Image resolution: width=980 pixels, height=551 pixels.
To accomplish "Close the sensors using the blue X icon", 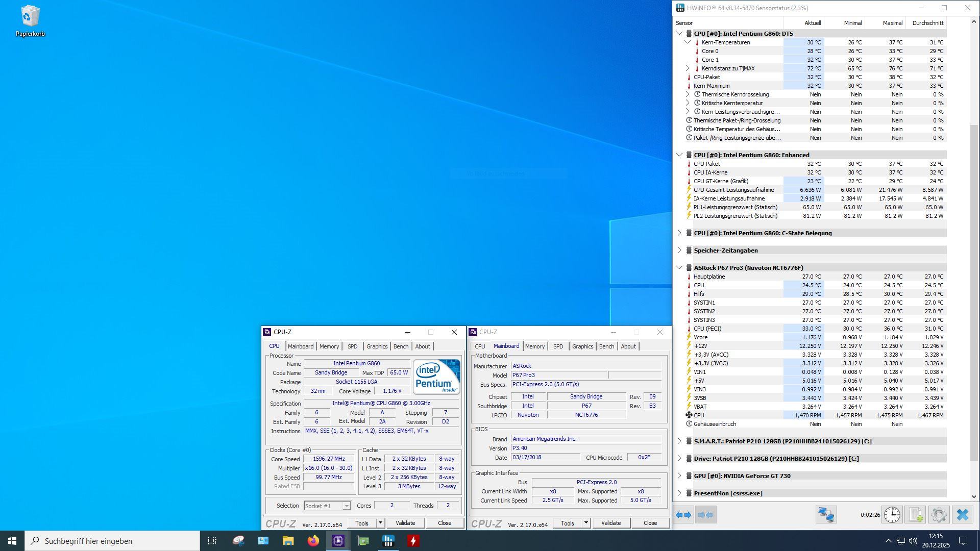I will coord(963,515).
